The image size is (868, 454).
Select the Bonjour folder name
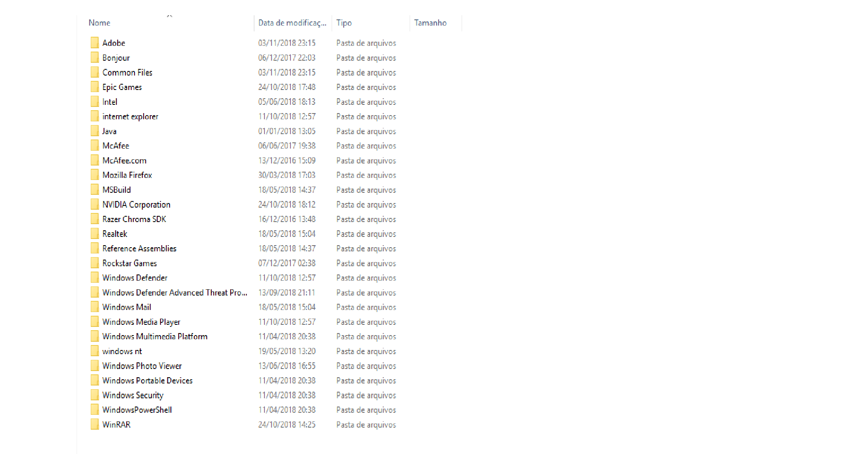point(116,58)
